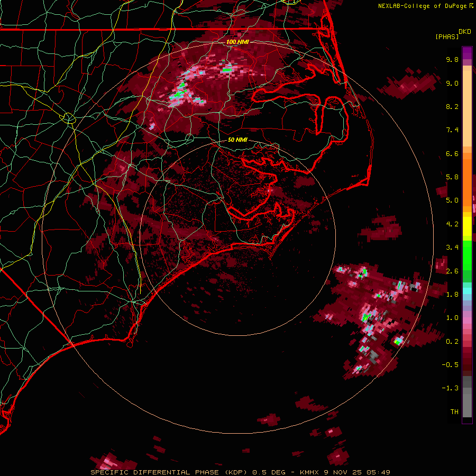Select the 5.0 scale value
This screenshot has width=476, height=476.
tap(452, 200)
